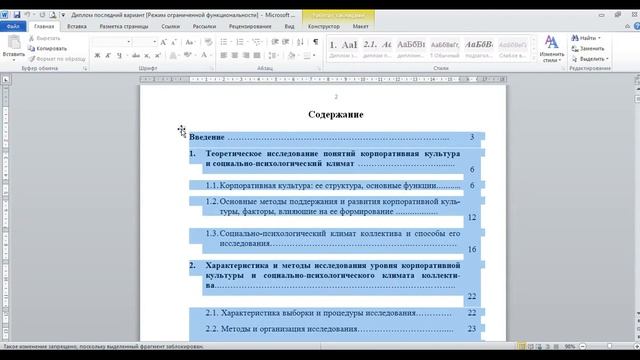This screenshot has height=360, width=640.
Task: Click the font color A button
Action: tap(204, 55)
